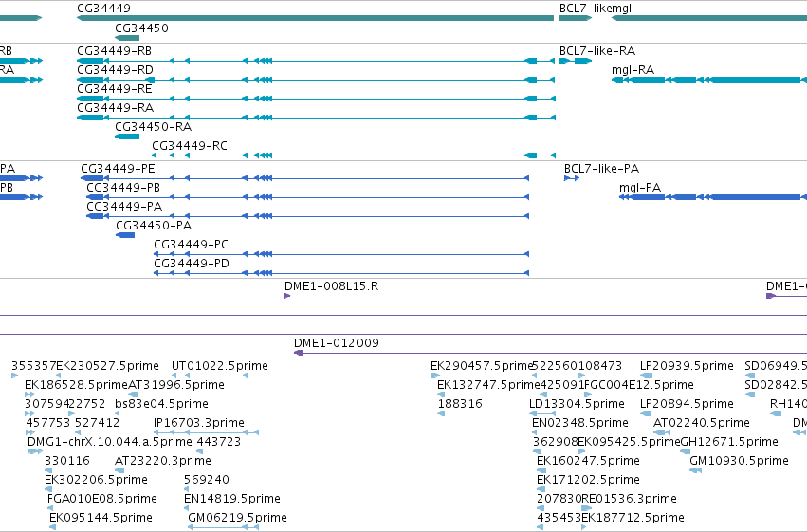The width and height of the screenshot is (807, 532).
Task: Open EST EK187712.5prime
Action: click(633, 518)
